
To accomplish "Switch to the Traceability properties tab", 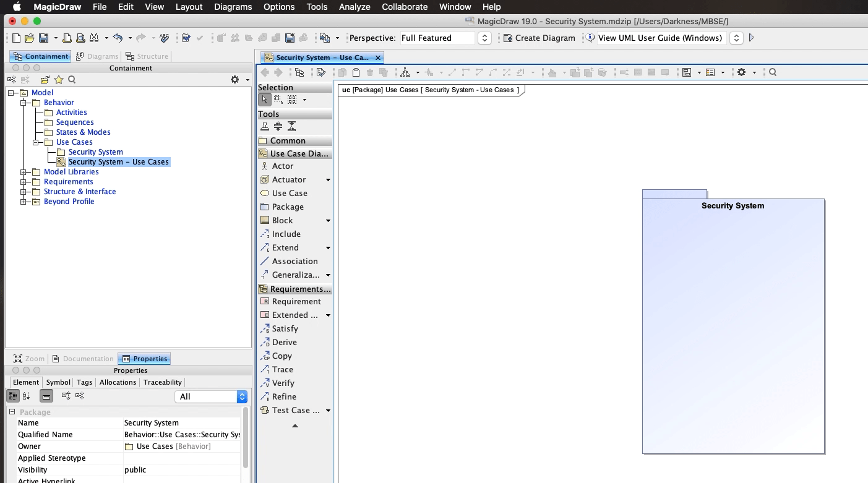I will (x=162, y=382).
